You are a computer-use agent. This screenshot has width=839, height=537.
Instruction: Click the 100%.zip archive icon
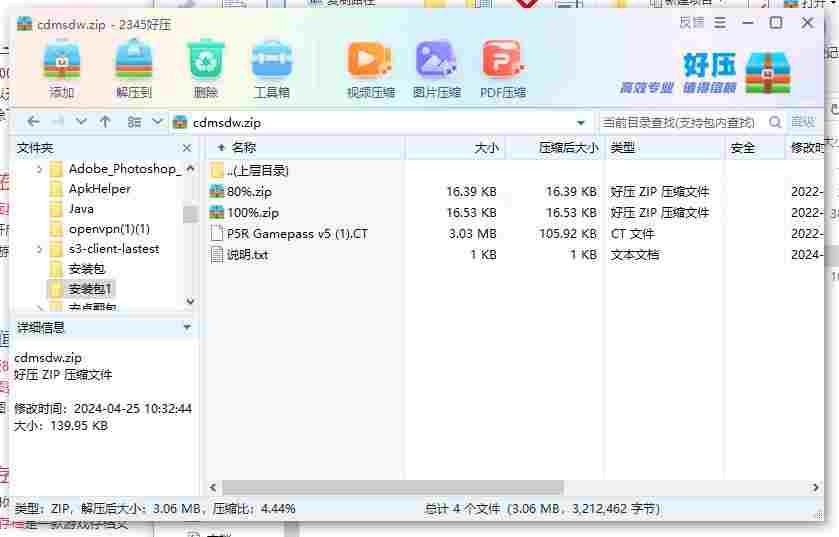click(217, 212)
